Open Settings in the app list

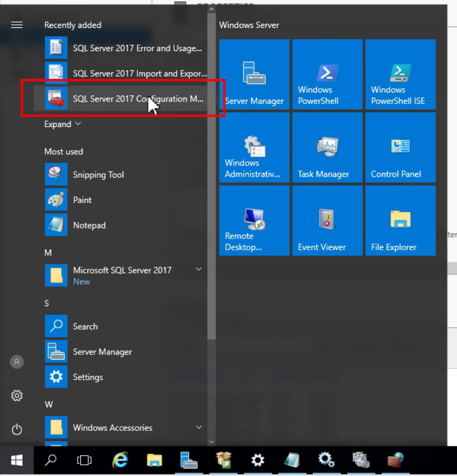point(120,377)
